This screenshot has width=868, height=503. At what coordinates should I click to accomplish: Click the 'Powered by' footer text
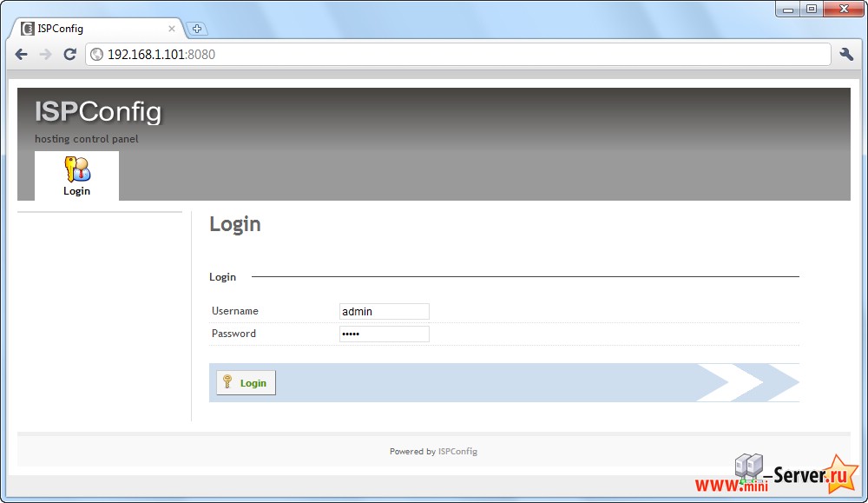pyautogui.click(x=412, y=452)
